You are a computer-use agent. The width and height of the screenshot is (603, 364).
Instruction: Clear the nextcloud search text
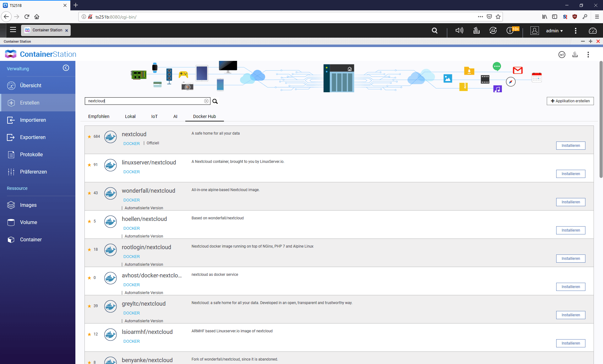pyautogui.click(x=206, y=101)
